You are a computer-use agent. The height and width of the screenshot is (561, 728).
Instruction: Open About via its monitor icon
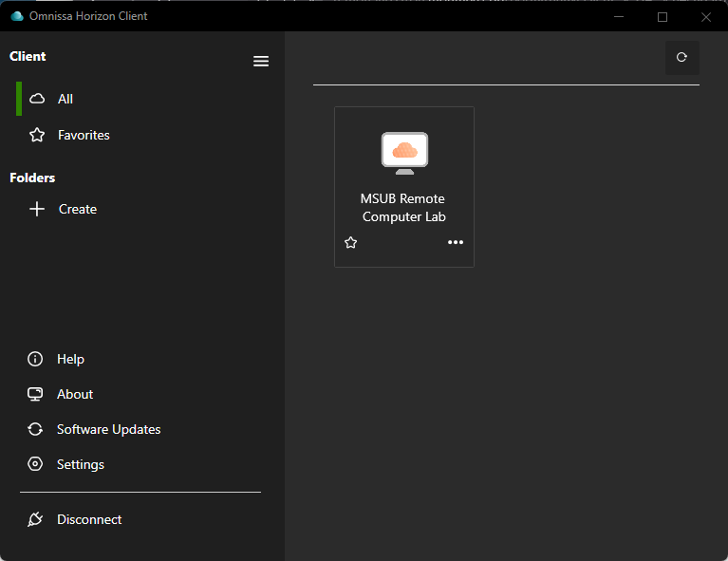point(36,394)
